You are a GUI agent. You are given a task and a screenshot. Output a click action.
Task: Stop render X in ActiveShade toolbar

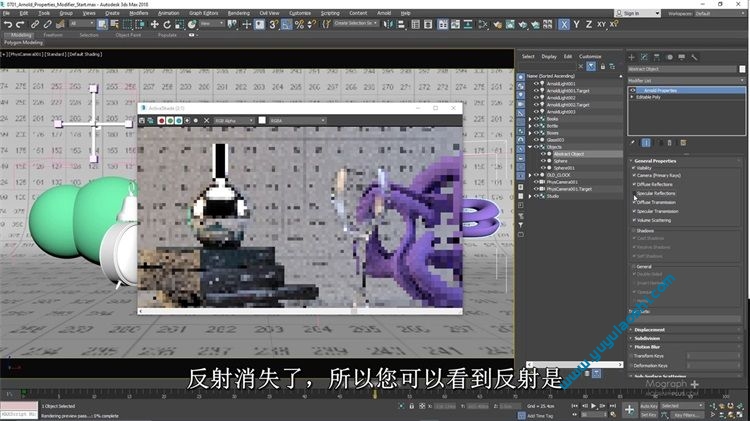207,121
